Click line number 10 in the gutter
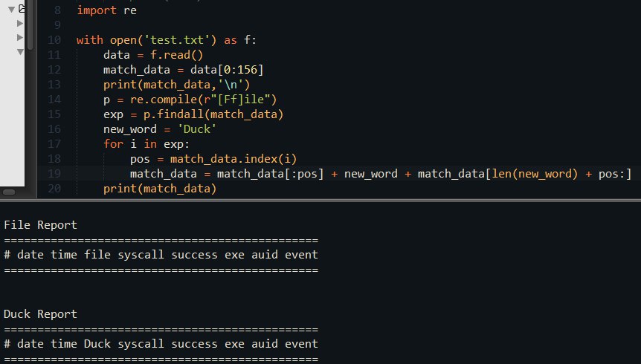This screenshot has width=641, height=364. click(54, 40)
